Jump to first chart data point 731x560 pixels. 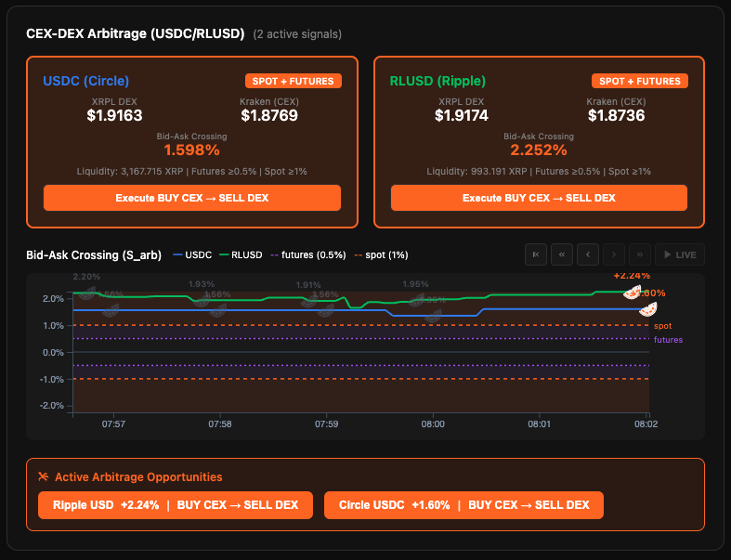[x=536, y=254]
